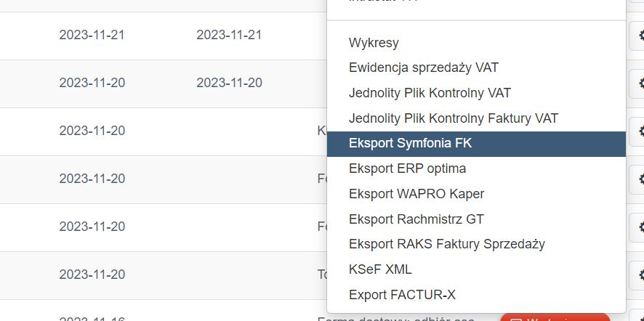Pick Eksport Rachmistrz GT from the list

pyautogui.click(x=416, y=219)
